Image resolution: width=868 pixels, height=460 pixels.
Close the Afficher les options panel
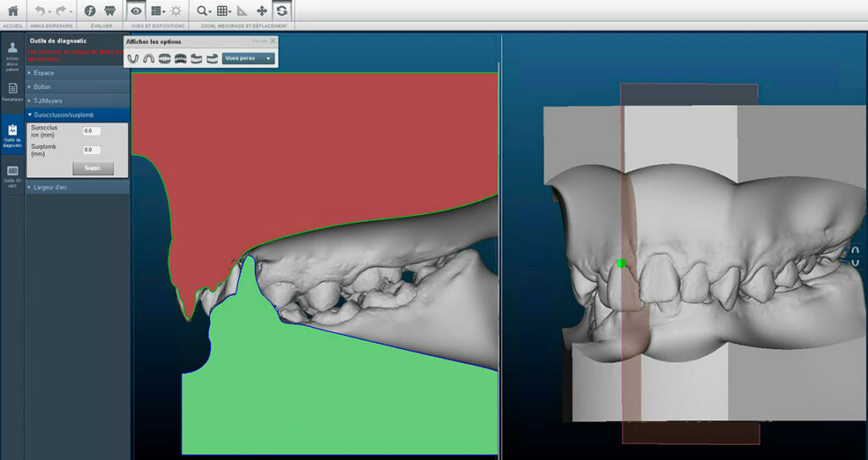[273, 41]
